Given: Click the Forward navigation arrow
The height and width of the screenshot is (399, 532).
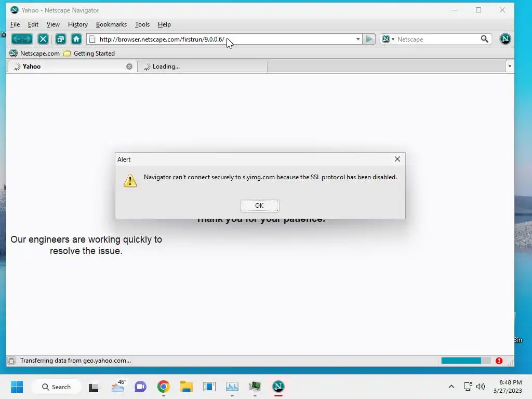Looking at the screenshot, I should 28,39.
